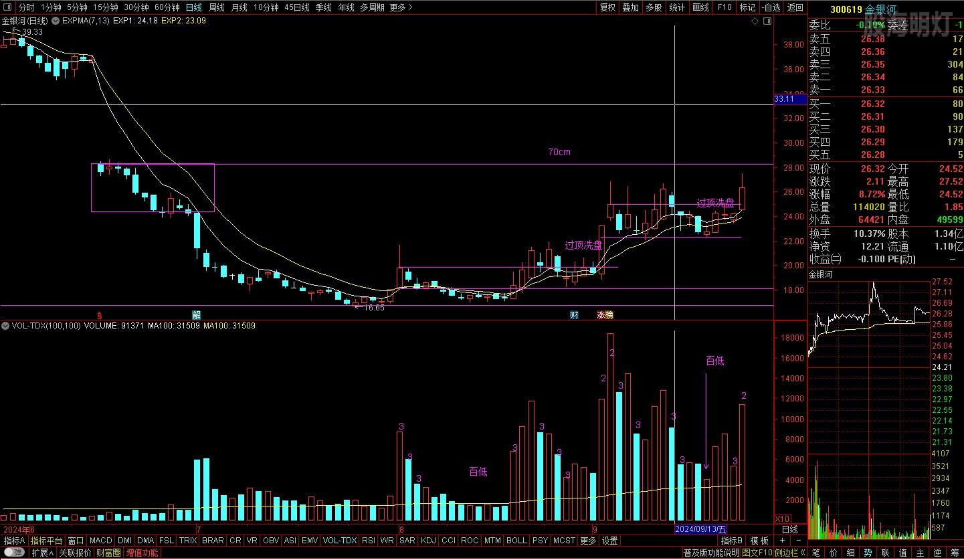Switch to the 周线 weekly period tab
964x560 pixels.
point(216,7)
